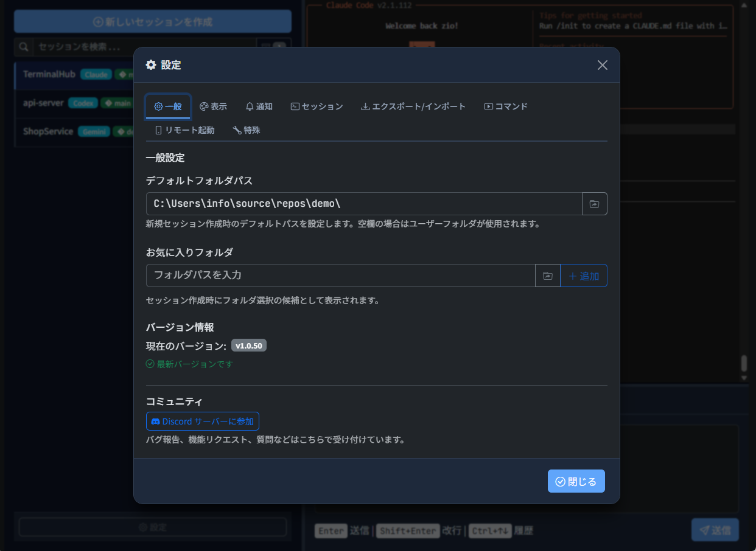The width and height of the screenshot is (756, 551).
Task: Open the リモート起動 tab
Action: (x=184, y=130)
